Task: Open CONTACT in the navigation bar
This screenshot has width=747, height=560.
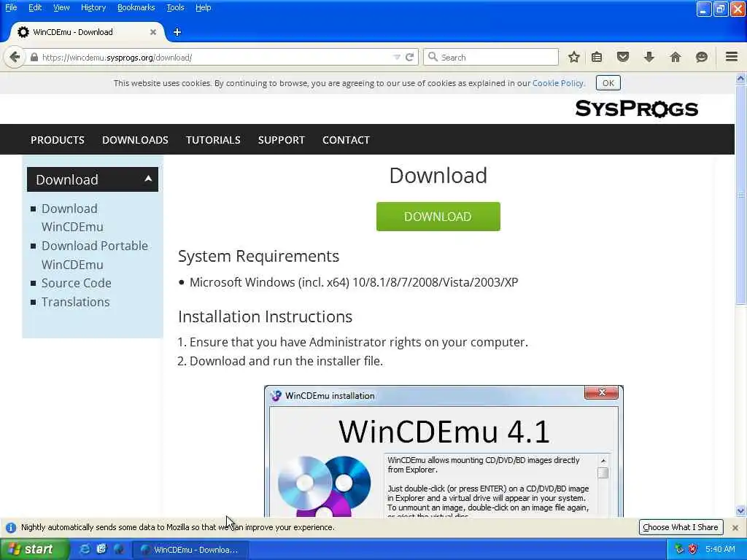Action: point(346,140)
